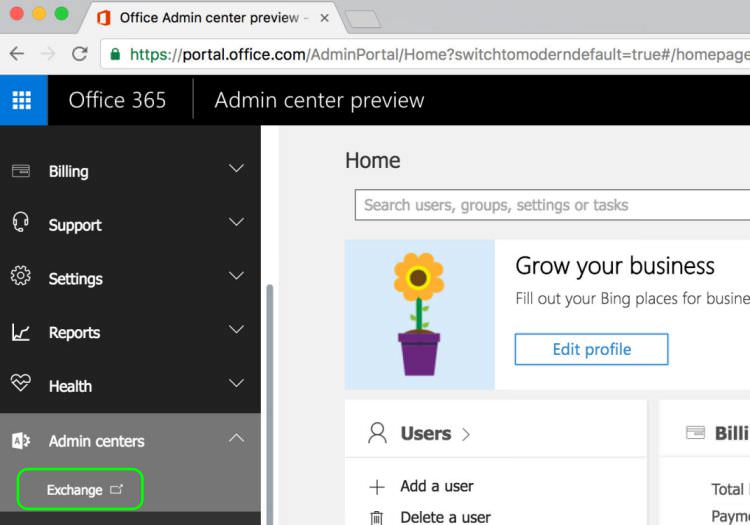
Task: Open the app launcher waffle icon
Action: click(x=22, y=100)
